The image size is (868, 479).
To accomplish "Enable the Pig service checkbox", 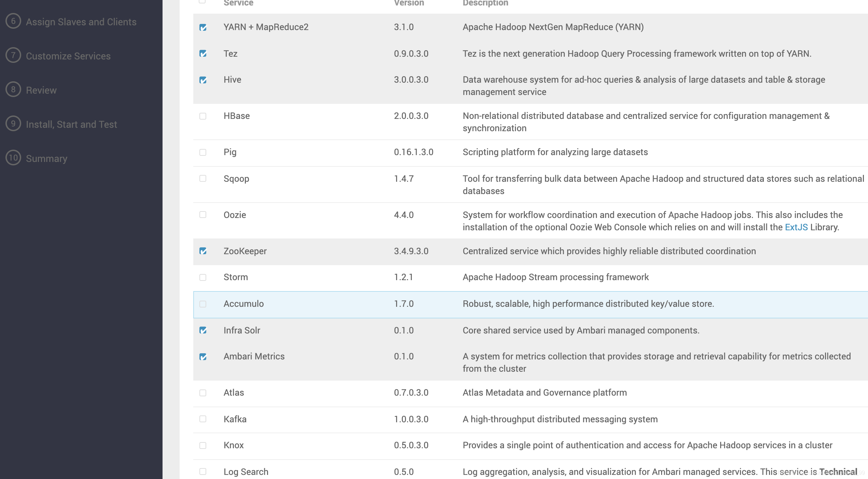I will tap(203, 152).
